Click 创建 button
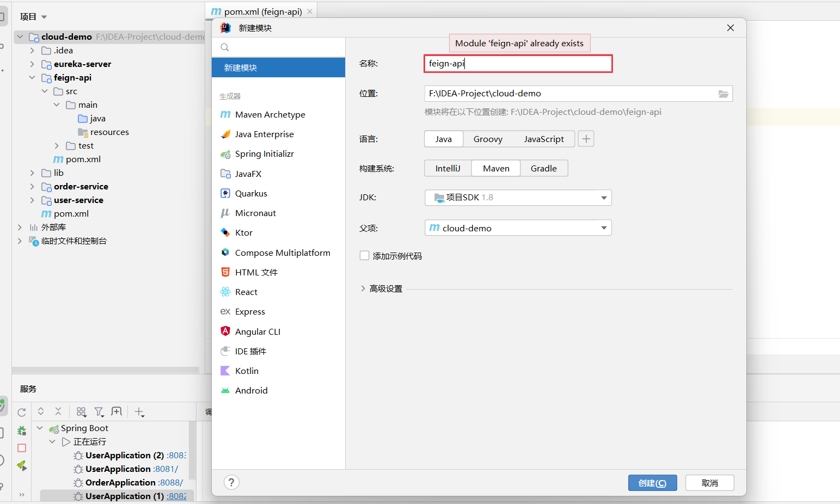 point(652,483)
